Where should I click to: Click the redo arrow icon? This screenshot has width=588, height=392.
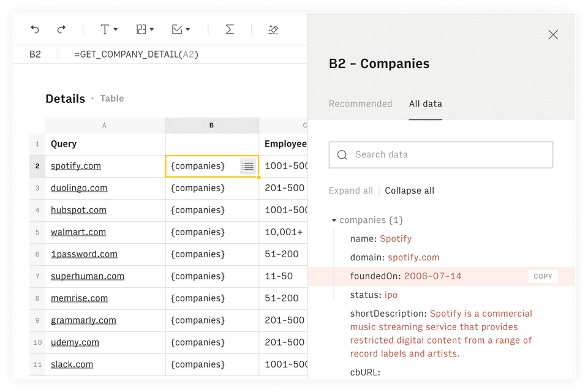click(x=61, y=29)
